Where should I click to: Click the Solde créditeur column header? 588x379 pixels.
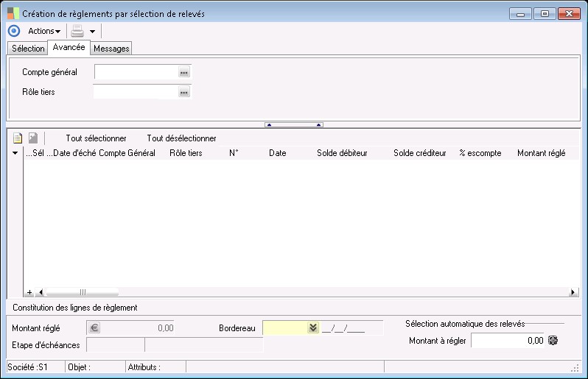pos(419,153)
